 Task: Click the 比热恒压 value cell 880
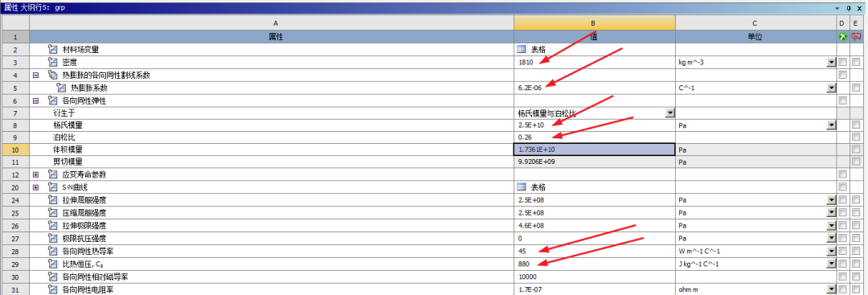tap(595, 264)
